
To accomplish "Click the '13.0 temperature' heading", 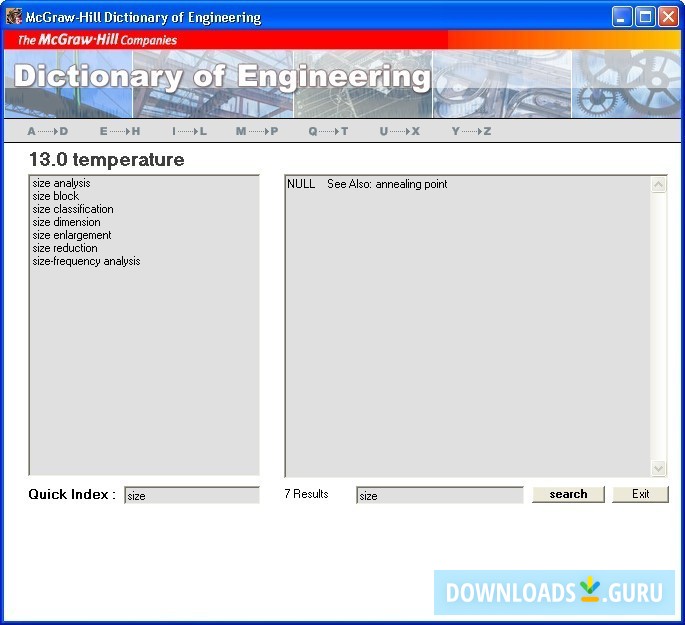I will tap(107, 159).
